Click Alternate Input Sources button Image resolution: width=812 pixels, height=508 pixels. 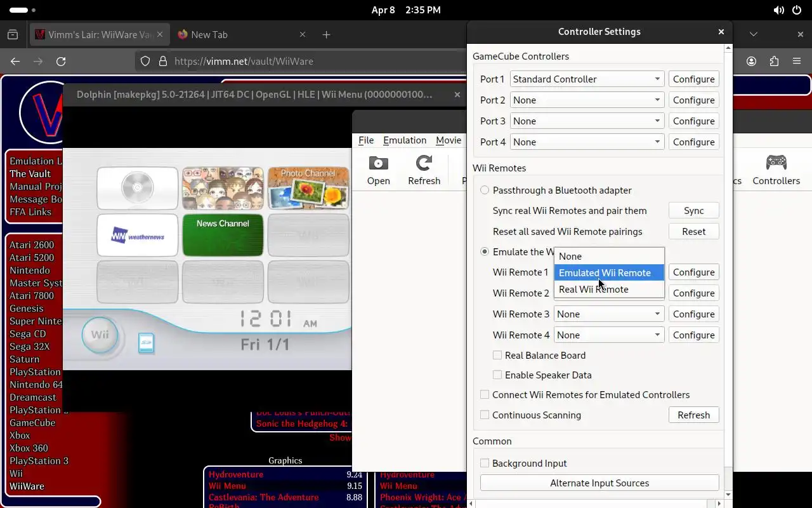599,483
